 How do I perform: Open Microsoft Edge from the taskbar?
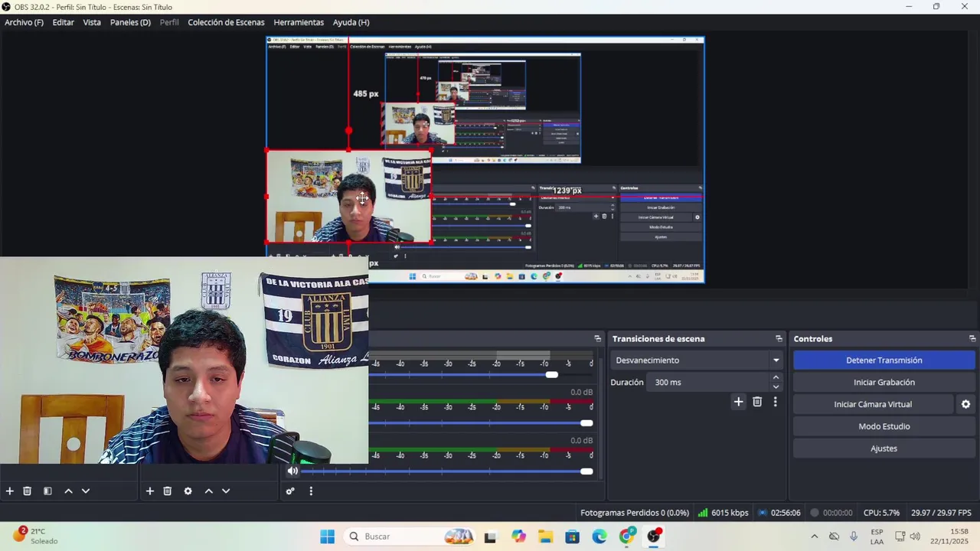coord(599,536)
